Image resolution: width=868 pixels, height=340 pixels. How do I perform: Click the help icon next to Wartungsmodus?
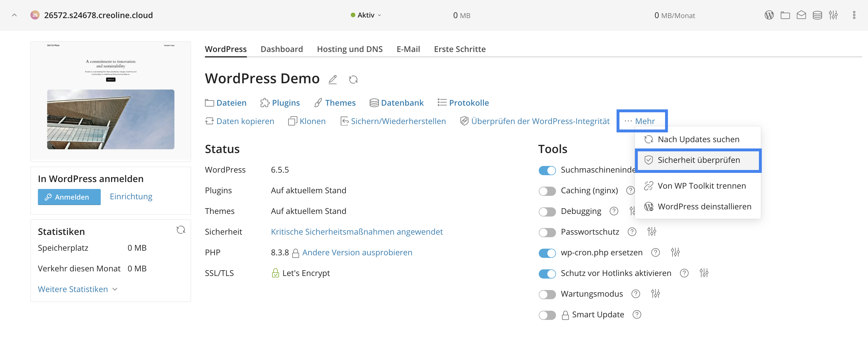tap(635, 293)
